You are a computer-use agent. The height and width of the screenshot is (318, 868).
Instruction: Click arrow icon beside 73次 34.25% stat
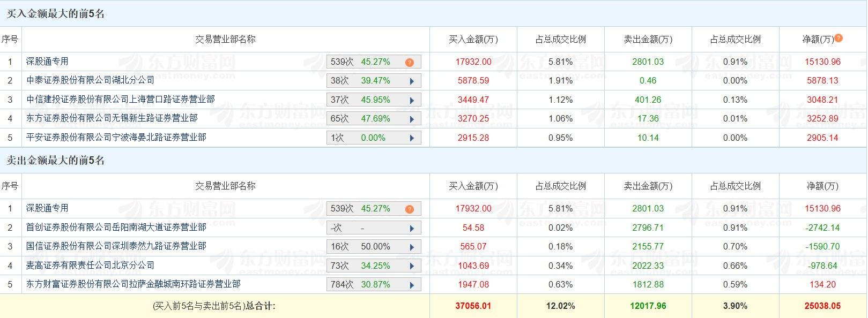pyautogui.click(x=412, y=265)
